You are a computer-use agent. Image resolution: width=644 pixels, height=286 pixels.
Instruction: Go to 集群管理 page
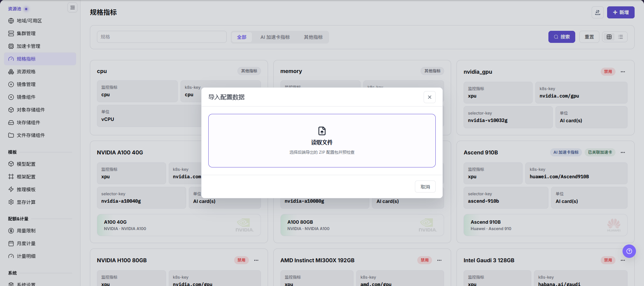point(40,33)
